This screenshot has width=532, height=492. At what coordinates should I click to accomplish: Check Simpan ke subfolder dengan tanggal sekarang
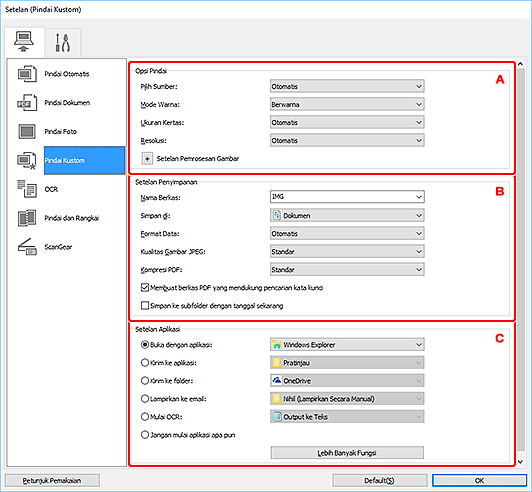[x=145, y=306]
